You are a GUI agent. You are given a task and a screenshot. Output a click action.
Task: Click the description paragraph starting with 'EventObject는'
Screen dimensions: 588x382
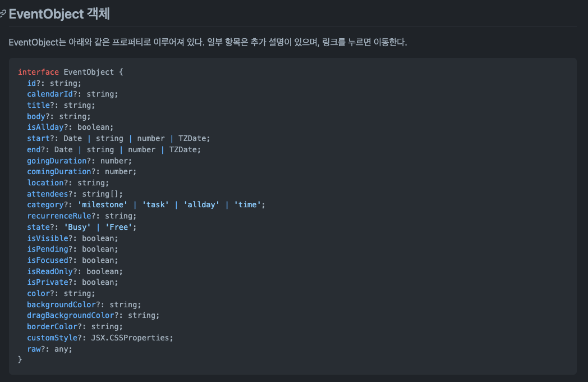(208, 43)
